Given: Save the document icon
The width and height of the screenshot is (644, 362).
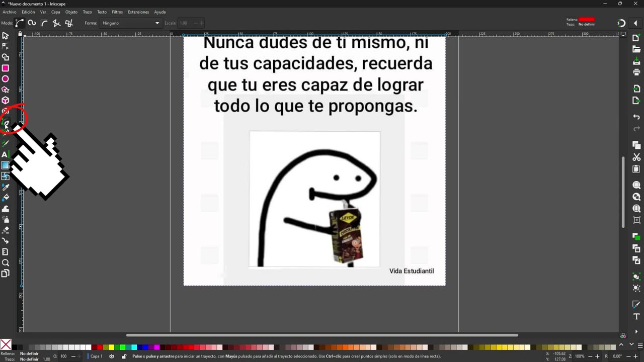Looking at the screenshot, I should click(x=636, y=61).
